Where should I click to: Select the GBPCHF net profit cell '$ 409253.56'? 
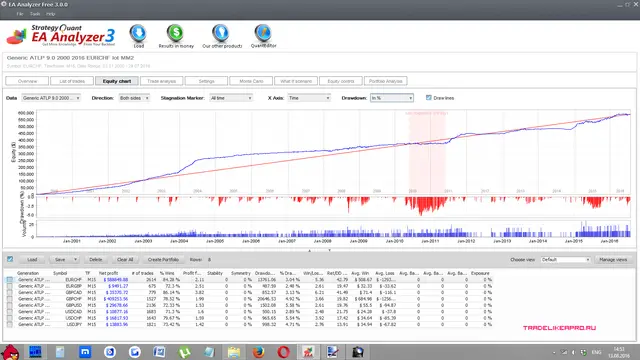(x=116, y=299)
